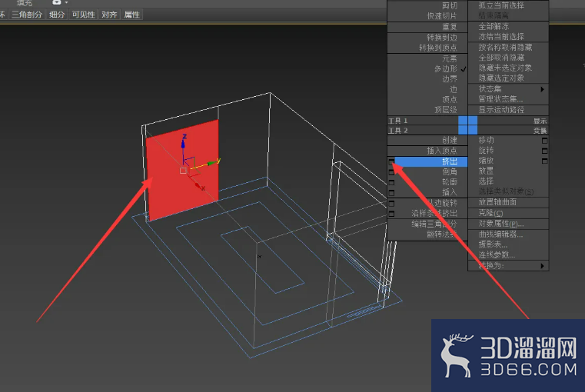Choose 显示运动路径 entry
585x392 pixels.
[x=501, y=110]
